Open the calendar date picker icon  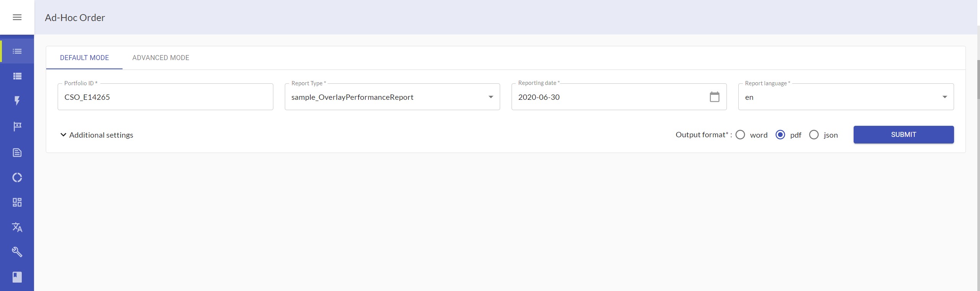(x=714, y=97)
